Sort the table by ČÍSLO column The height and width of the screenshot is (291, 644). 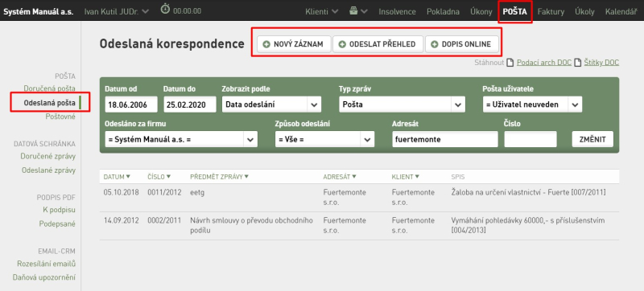(159, 177)
